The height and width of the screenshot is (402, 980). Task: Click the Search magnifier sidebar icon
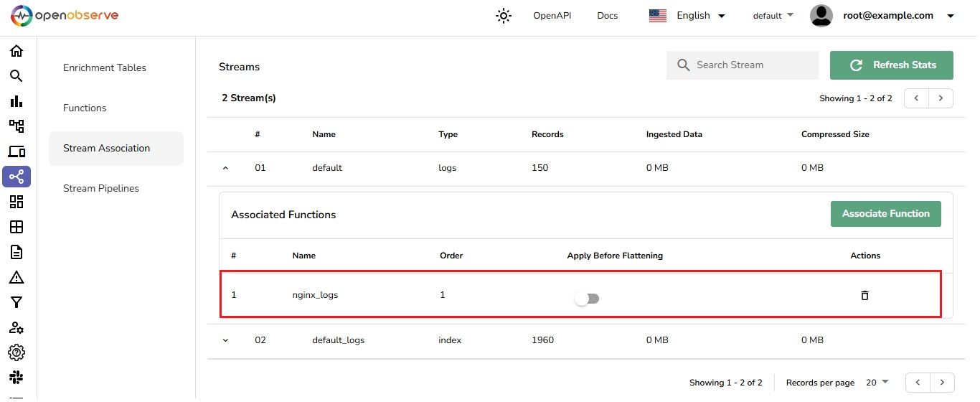(x=16, y=76)
